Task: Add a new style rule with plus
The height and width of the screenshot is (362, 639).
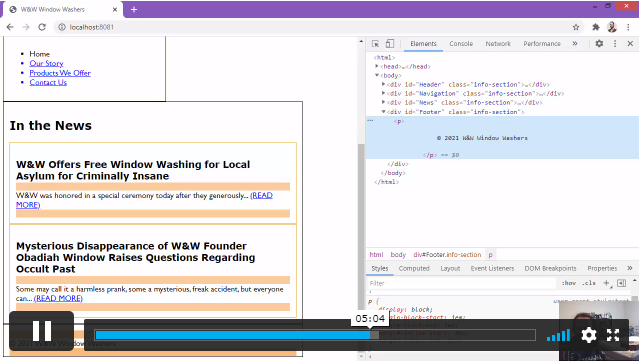Action: [606, 283]
